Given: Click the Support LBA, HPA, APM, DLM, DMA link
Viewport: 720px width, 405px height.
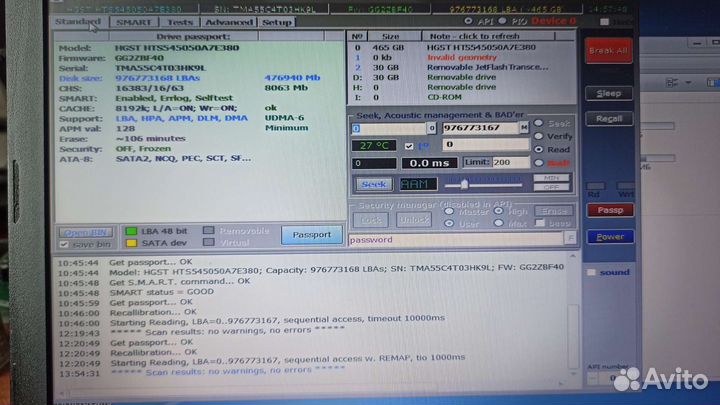Looking at the screenshot, I should 181,118.
